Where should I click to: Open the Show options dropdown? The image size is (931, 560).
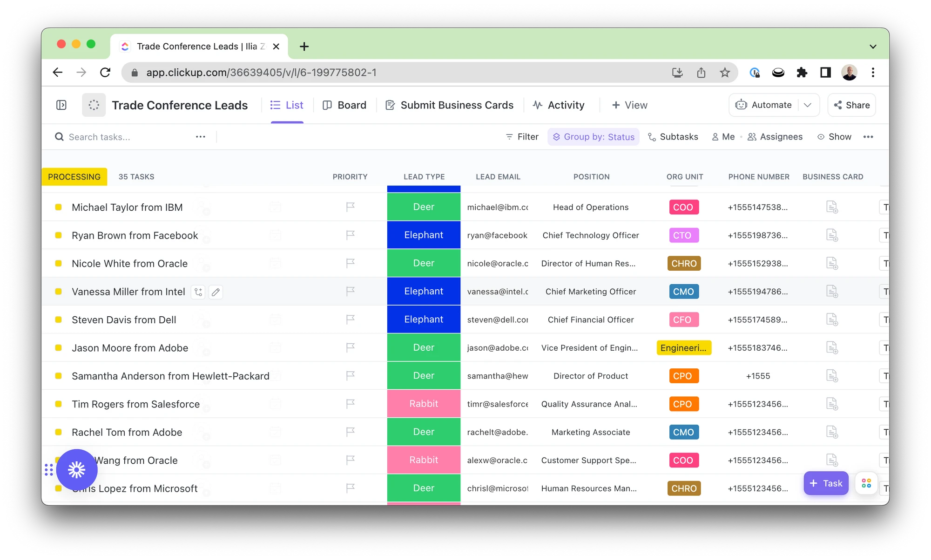pyautogui.click(x=835, y=137)
